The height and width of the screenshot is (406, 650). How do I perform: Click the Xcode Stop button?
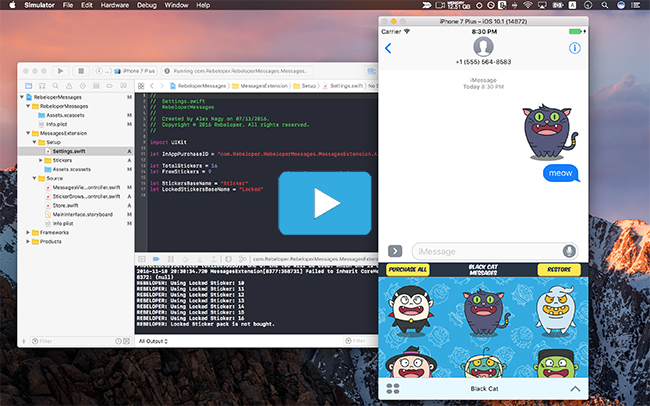(x=81, y=71)
